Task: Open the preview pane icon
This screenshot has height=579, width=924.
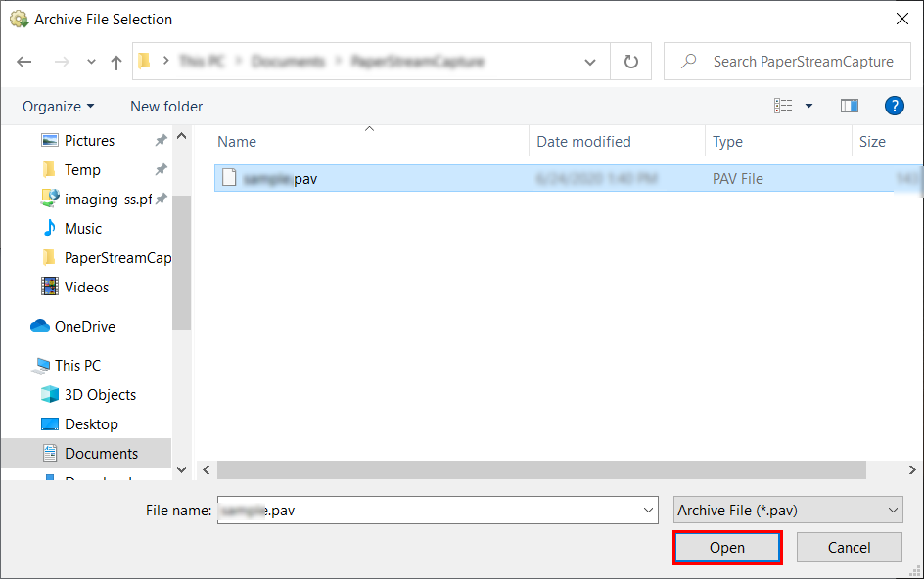Action: (x=849, y=106)
